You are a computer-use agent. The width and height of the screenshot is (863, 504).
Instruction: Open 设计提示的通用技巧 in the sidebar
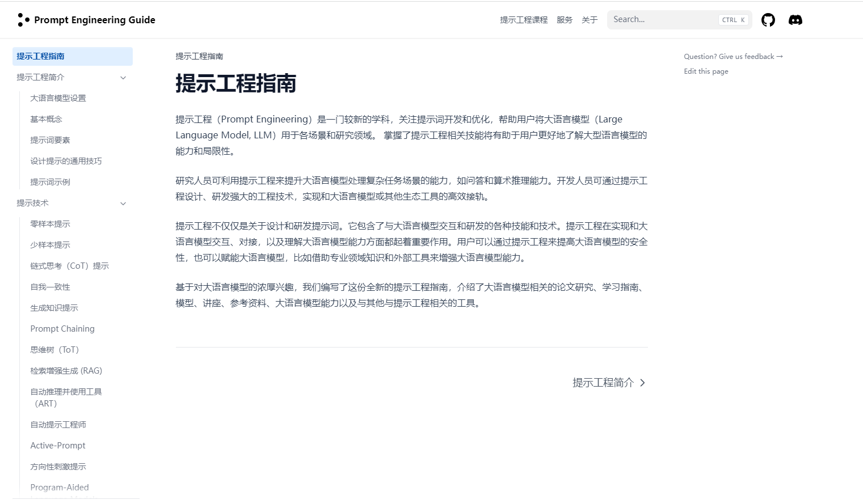point(66,161)
